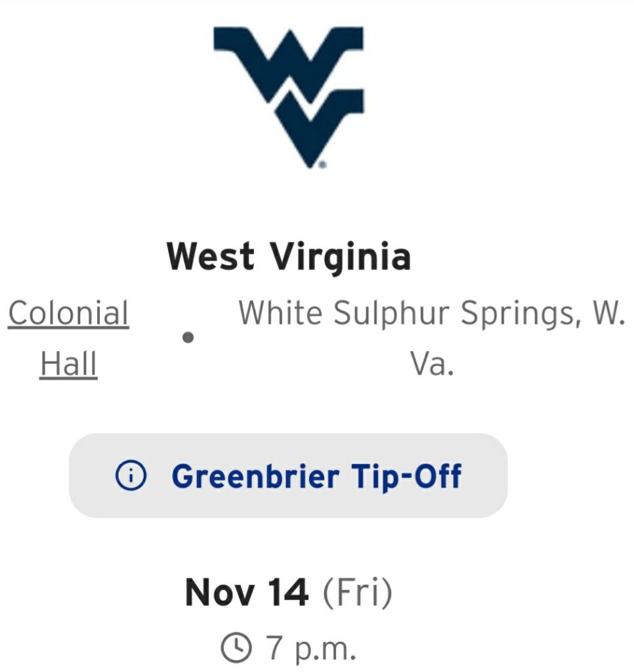Click the word "Colonial" in the venue link
This screenshot has width=634, height=672.
68,314
